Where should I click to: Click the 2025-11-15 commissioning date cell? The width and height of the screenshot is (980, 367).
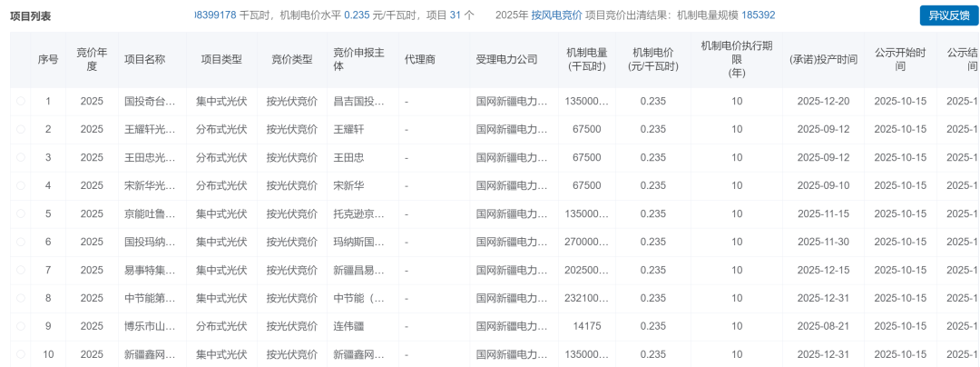tap(823, 213)
